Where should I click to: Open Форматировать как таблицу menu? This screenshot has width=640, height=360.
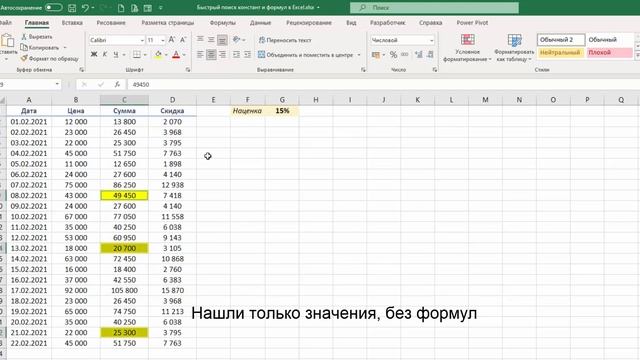tap(514, 48)
